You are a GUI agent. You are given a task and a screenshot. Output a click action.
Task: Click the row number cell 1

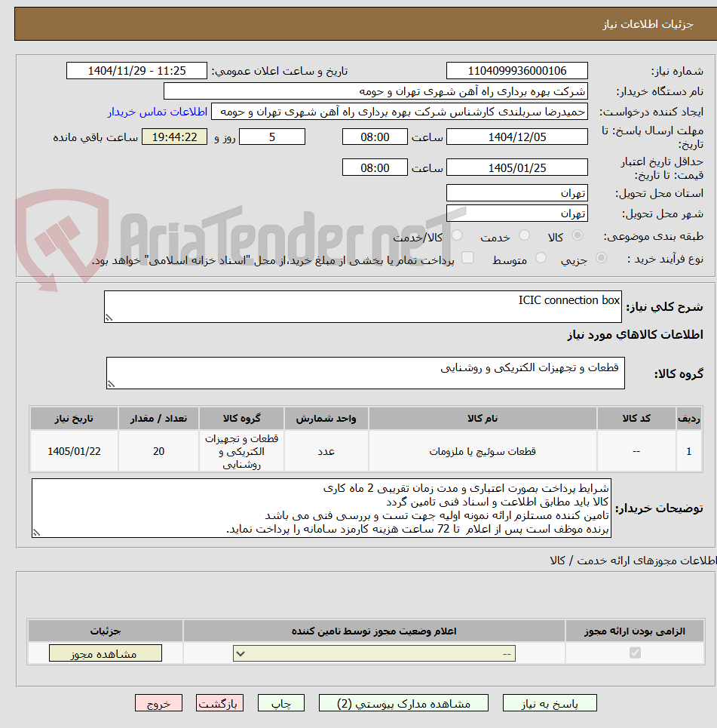pyautogui.click(x=689, y=451)
